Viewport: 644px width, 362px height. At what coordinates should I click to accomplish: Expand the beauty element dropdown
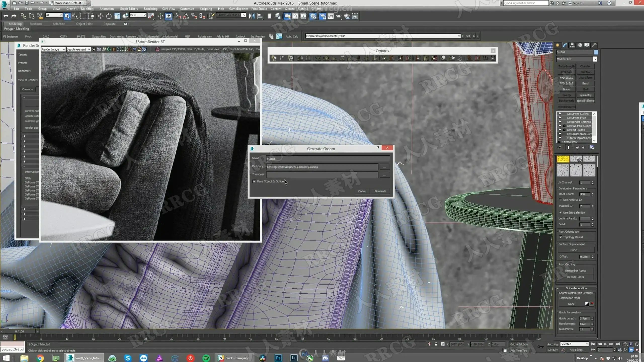(x=89, y=50)
